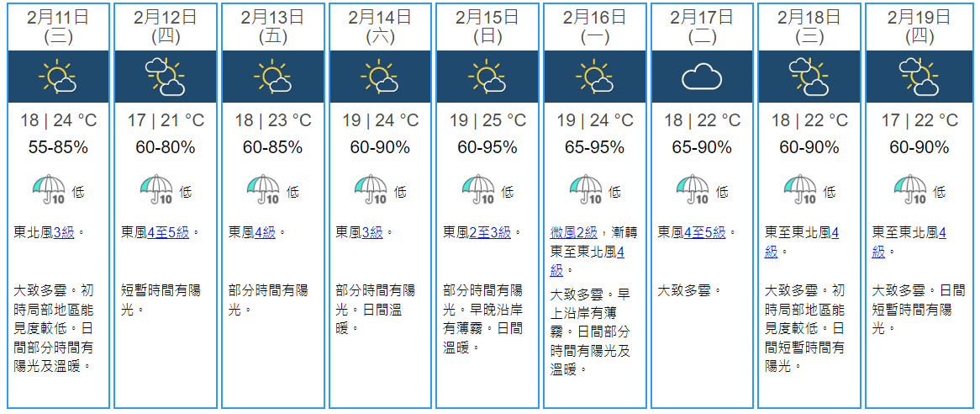Click the weather icon for Feb 14
Viewport: 980px width, 414px height.
[380, 77]
